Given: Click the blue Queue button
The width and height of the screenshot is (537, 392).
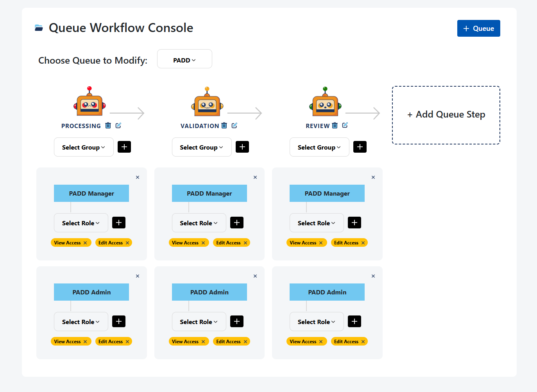Looking at the screenshot, I should tap(478, 29).
